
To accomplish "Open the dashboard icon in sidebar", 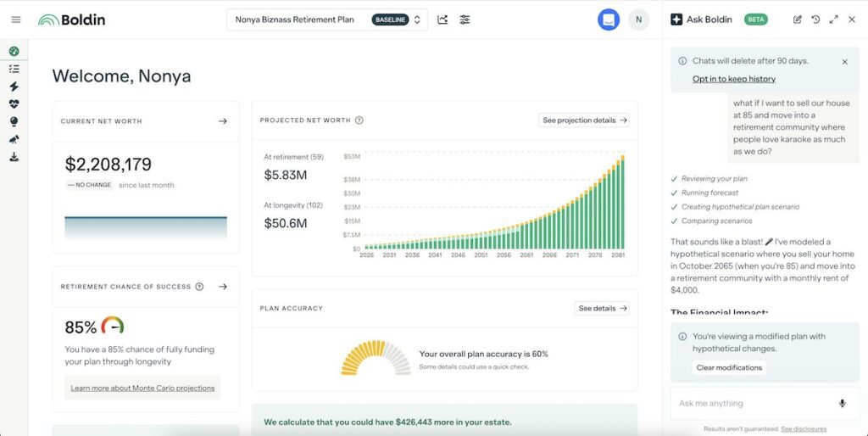I will (14, 51).
